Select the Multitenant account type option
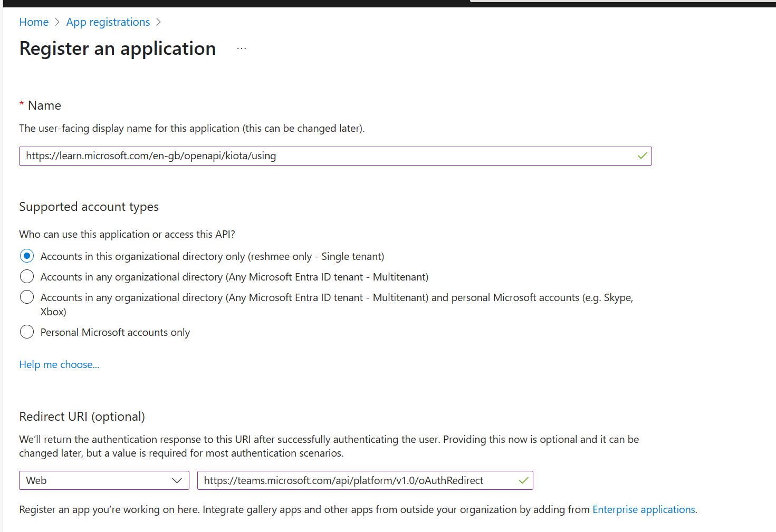Viewport: 776px width, 532px height. point(27,276)
